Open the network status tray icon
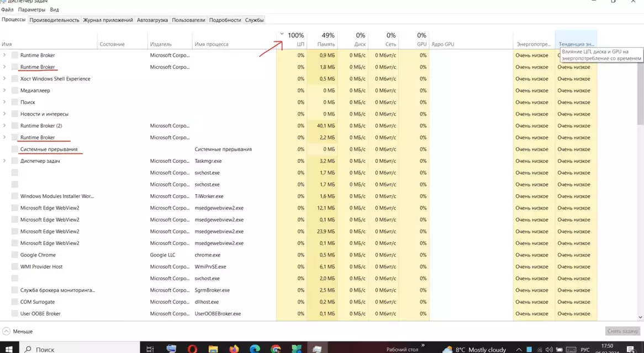 pyautogui.click(x=539, y=350)
